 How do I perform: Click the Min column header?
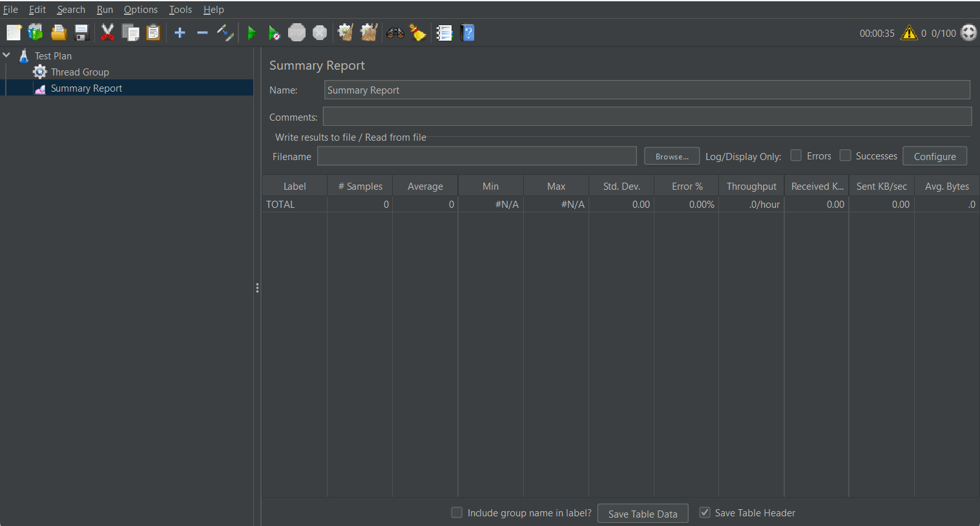click(490, 186)
